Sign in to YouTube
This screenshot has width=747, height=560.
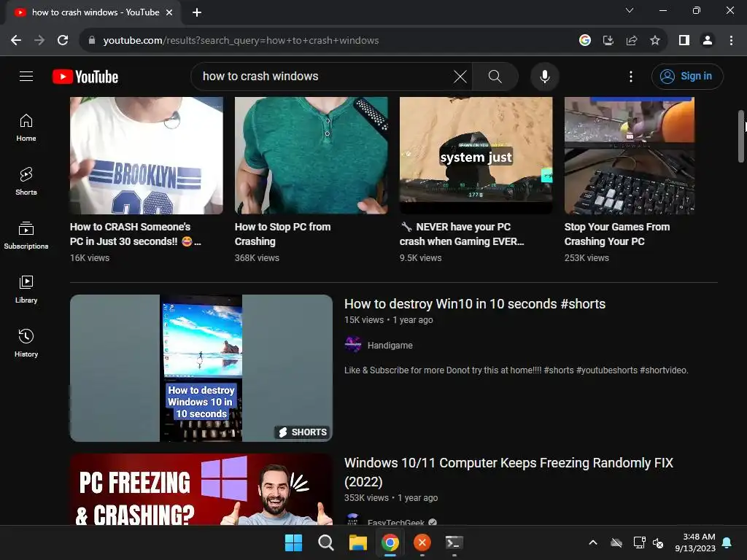(687, 76)
